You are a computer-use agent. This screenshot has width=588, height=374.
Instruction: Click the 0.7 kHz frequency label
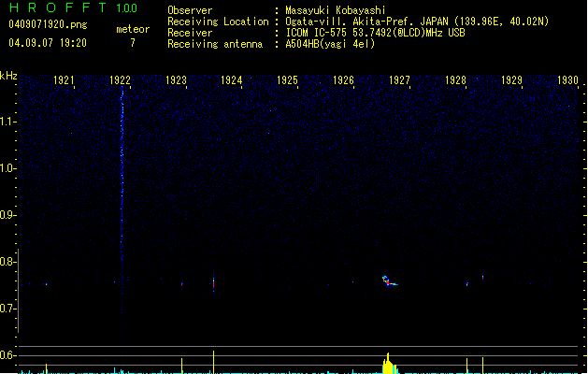point(7,309)
